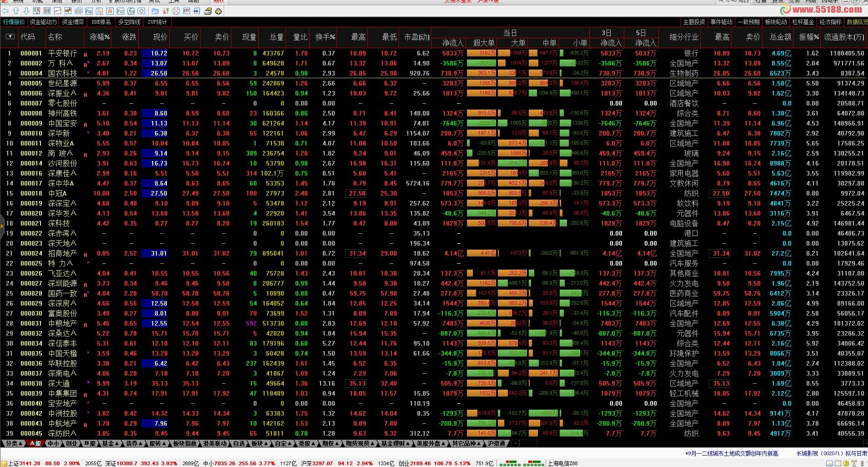Select the 平安银行 stock row name
This screenshot has width=868, height=467.
63,53
